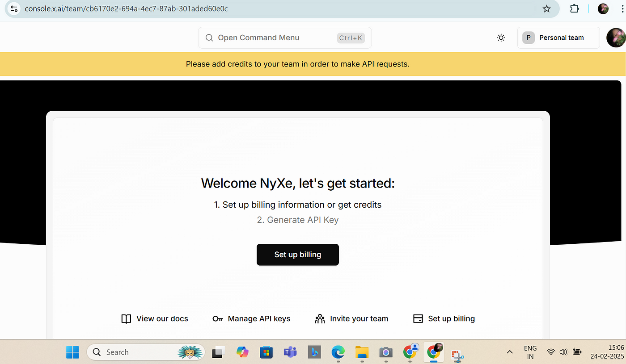Viewport: 626px width, 364px height.
Task: Open the Windows Start menu
Action: tap(72, 352)
